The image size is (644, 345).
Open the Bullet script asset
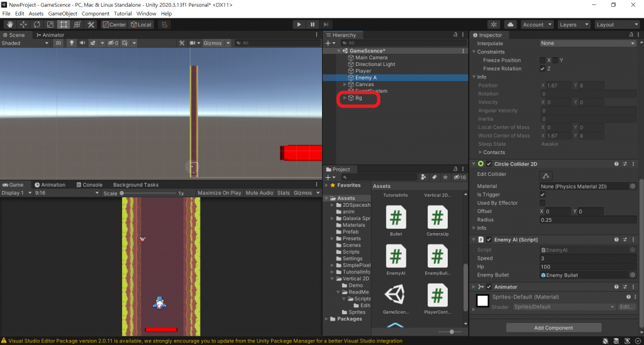point(396,221)
